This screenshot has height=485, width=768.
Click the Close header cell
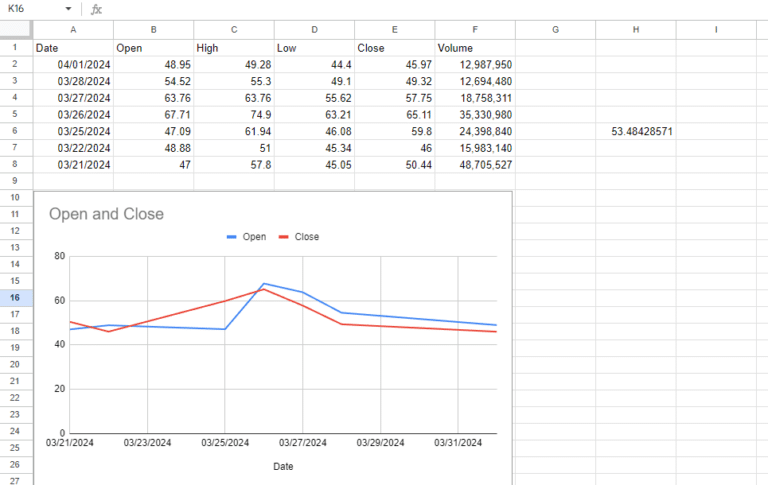[x=394, y=48]
